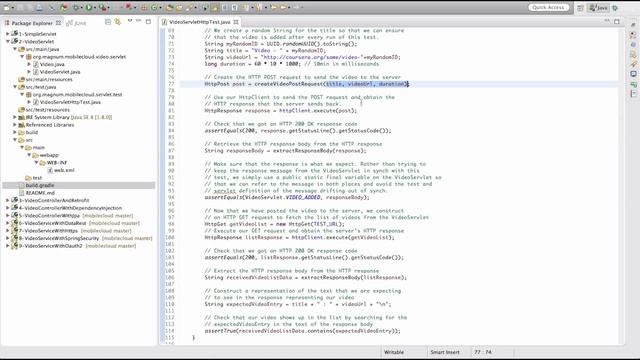Maximize the Package Explorer view
The image size is (640, 360).
click(148, 21)
